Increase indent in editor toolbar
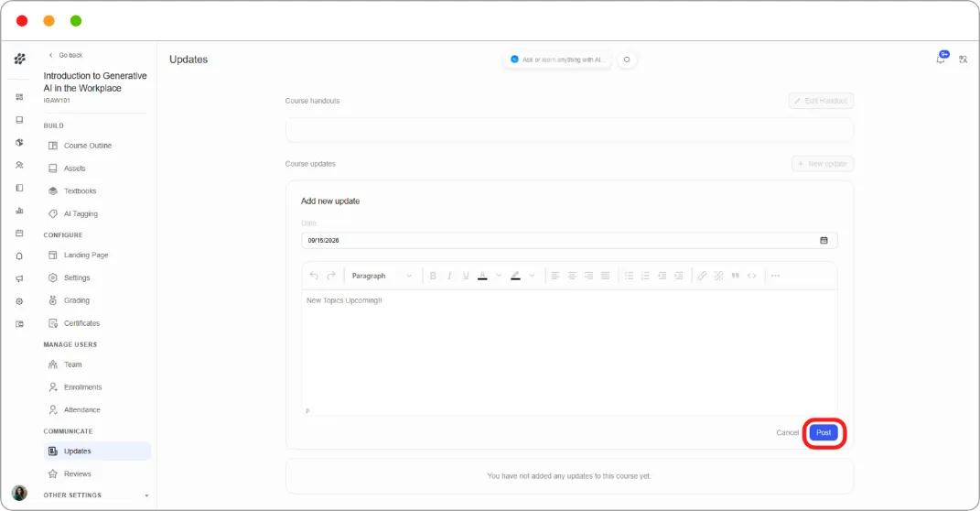The width and height of the screenshot is (980, 511). (x=679, y=276)
